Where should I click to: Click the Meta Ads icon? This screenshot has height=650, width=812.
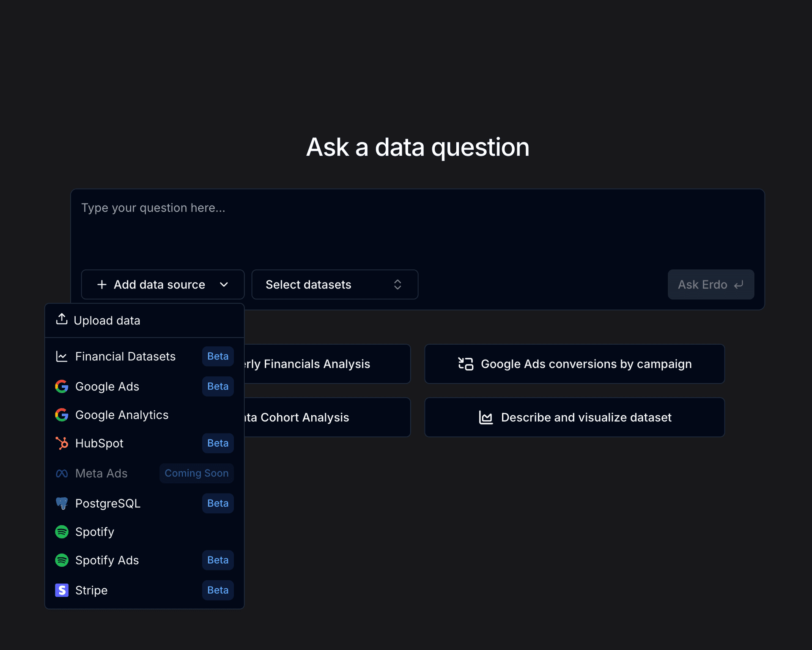tap(62, 473)
